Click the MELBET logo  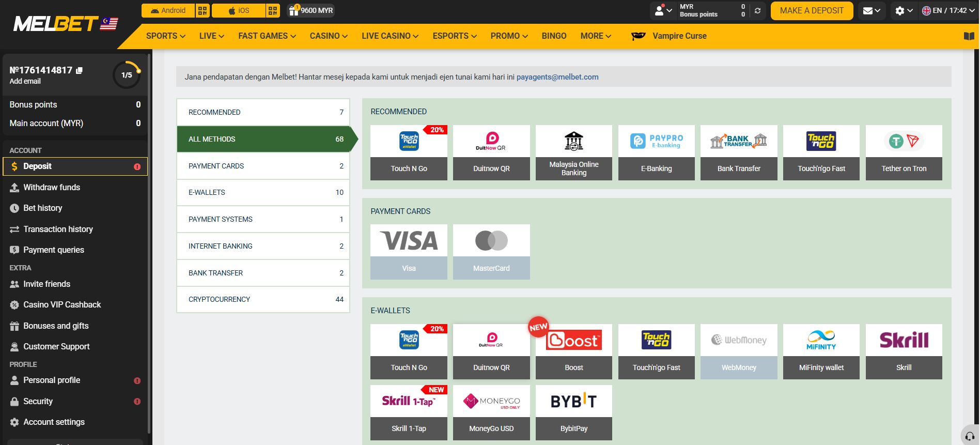[x=66, y=24]
